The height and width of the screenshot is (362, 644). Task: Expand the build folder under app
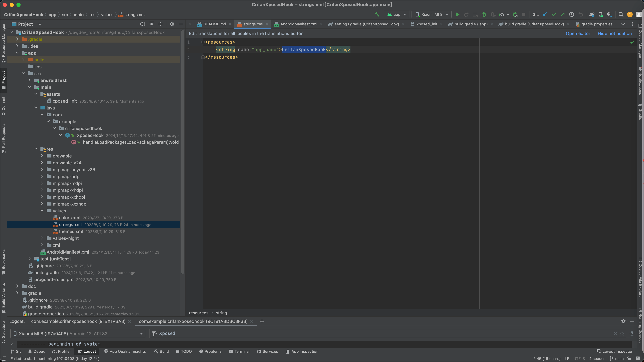pyautogui.click(x=23, y=60)
